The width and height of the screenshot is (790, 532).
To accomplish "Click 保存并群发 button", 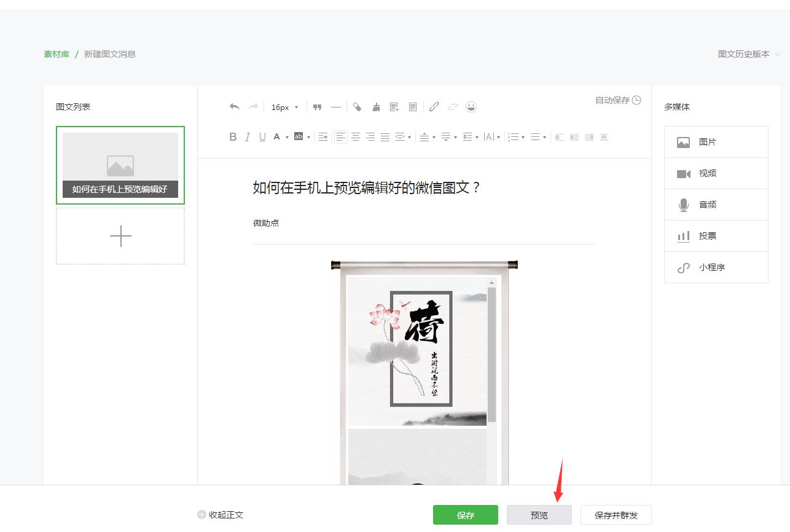I will 616,515.
